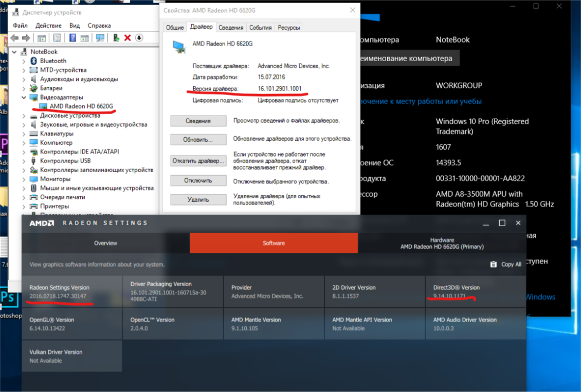Select Контроллеры IDE ATA/ATAPI tree item
This screenshot has width=581, height=392.
80,152
